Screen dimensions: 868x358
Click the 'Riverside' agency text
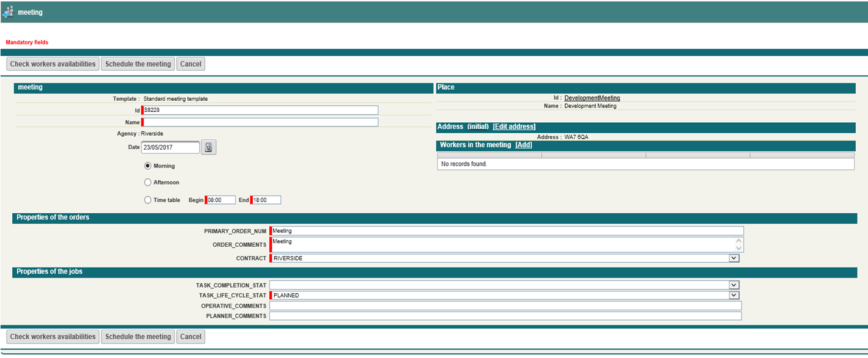pyautogui.click(x=152, y=133)
